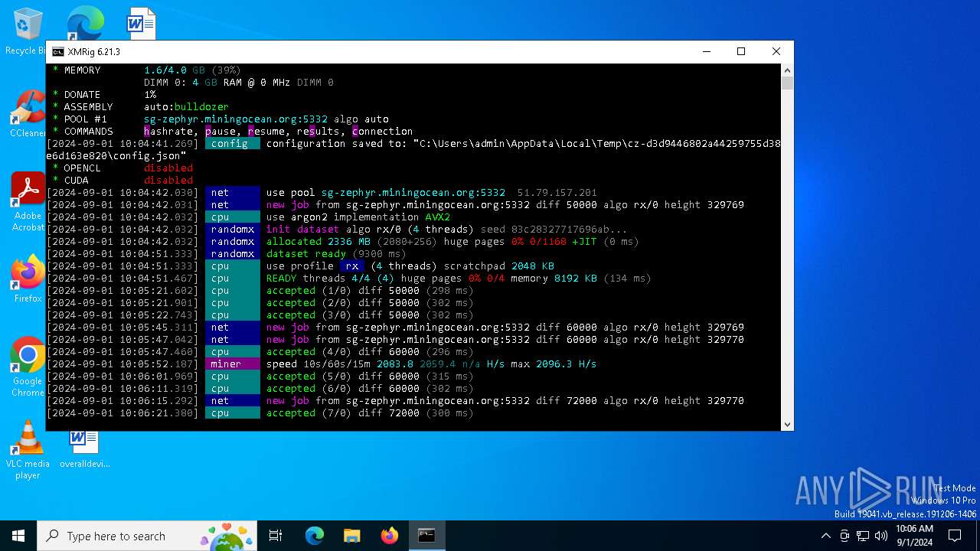The height and width of the screenshot is (551, 980).
Task: Launch Microsoft Edge from the taskbar
Action: point(315,536)
